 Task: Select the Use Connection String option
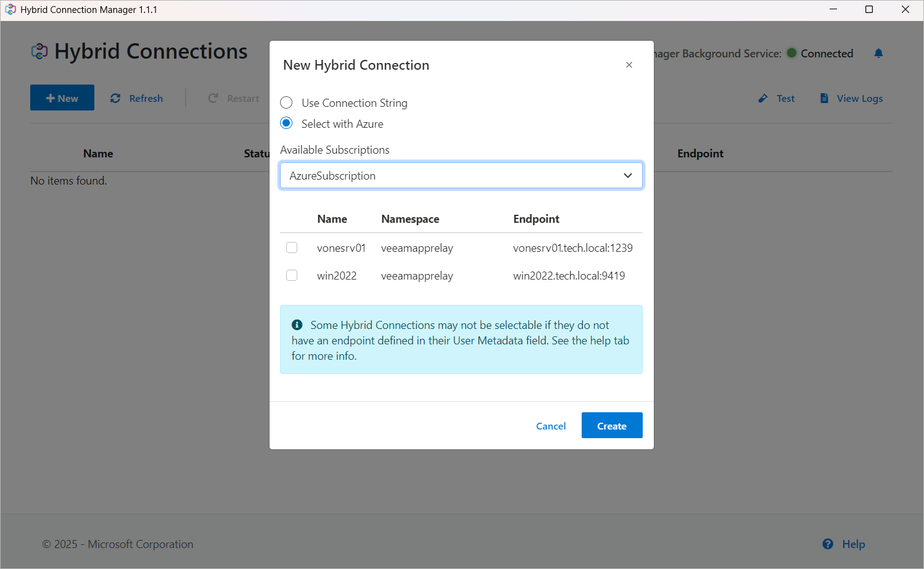pos(286,102)
